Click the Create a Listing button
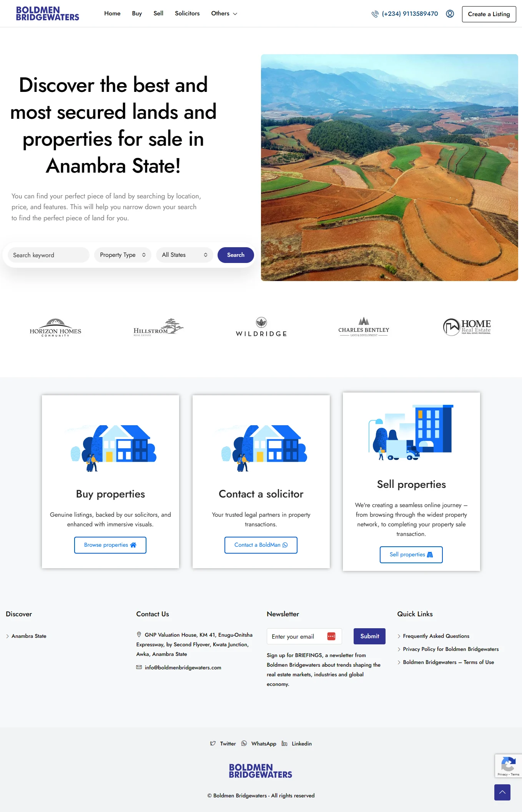The height and width of the screenshot is (812, 522). pyautogui.click(x=489, y=14)
